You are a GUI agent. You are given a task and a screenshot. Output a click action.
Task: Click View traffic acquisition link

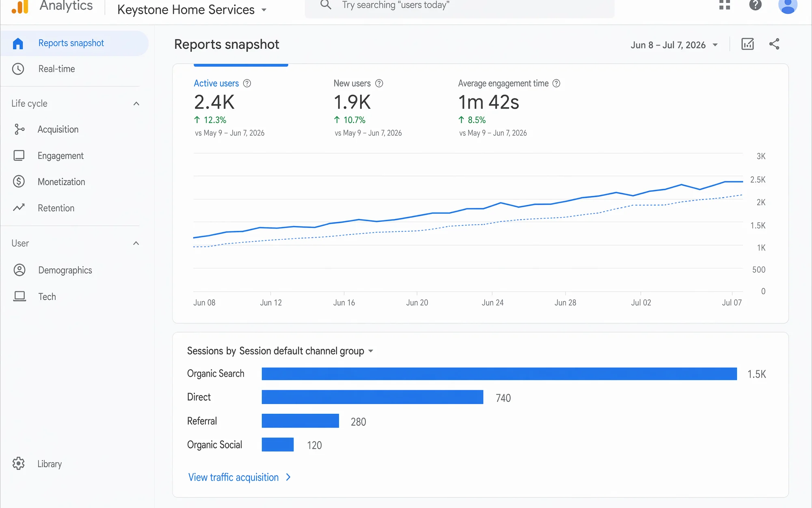coord(240,477)
